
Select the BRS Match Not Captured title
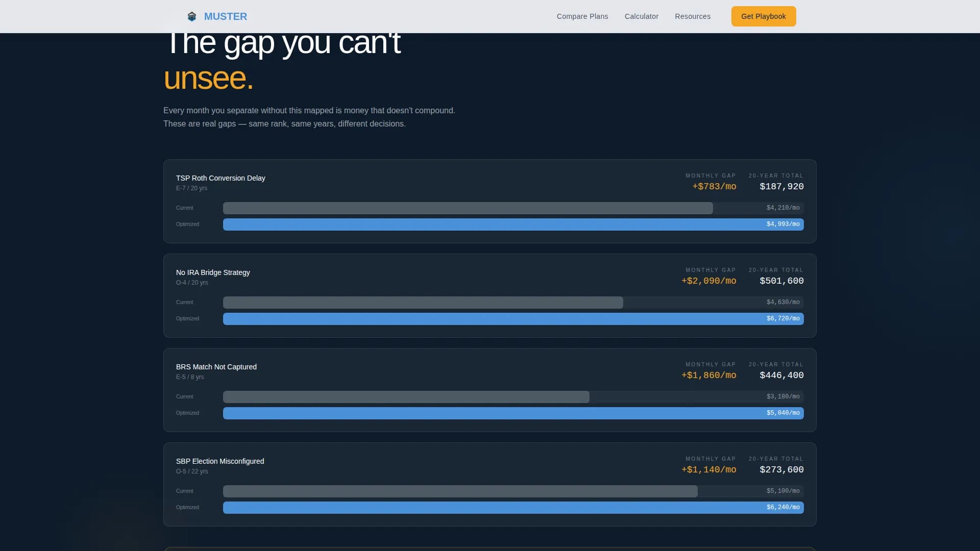(216, 367)
